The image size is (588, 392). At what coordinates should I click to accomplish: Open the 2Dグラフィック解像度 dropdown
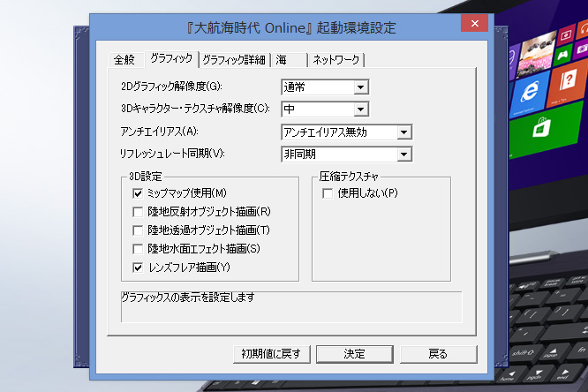325,87
